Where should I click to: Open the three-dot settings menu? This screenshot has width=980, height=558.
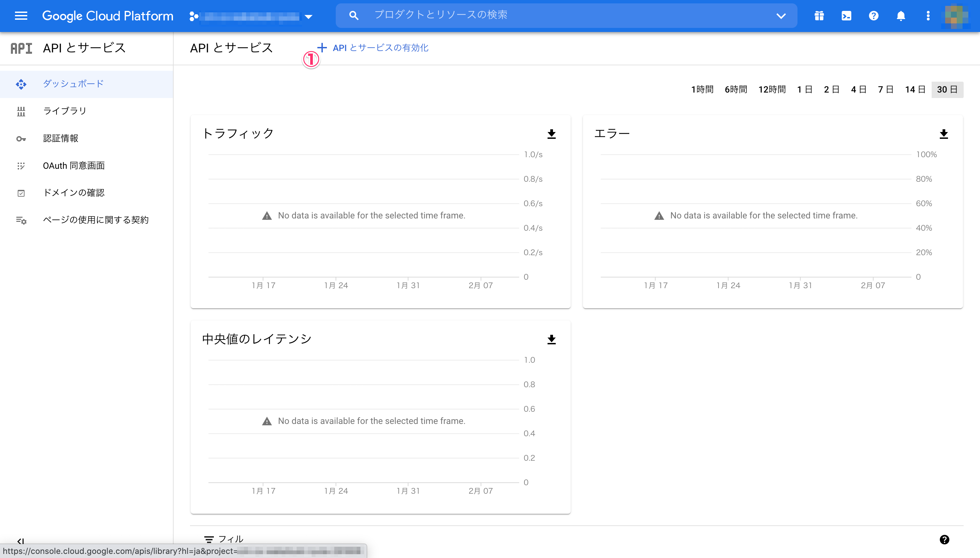(928, 16)
